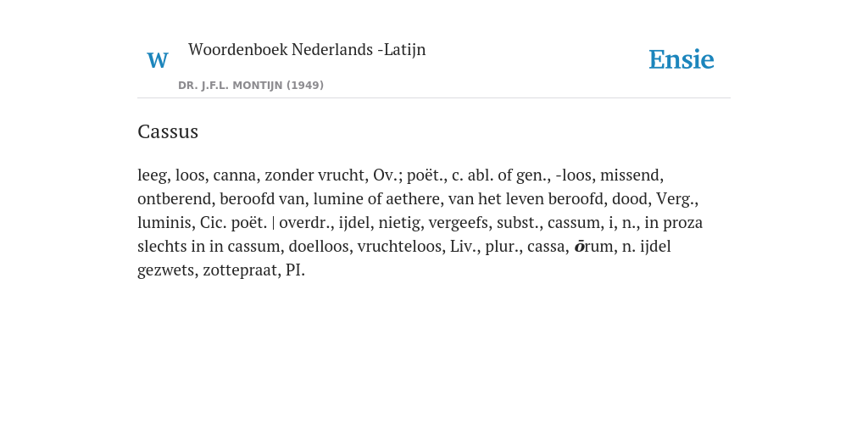Click the Cassus entry heading

[168, 131]
